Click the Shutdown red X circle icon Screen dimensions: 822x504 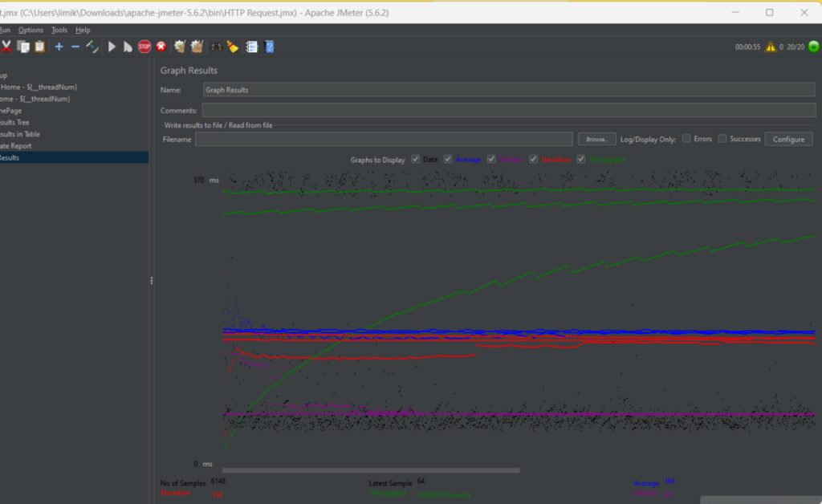161,47
